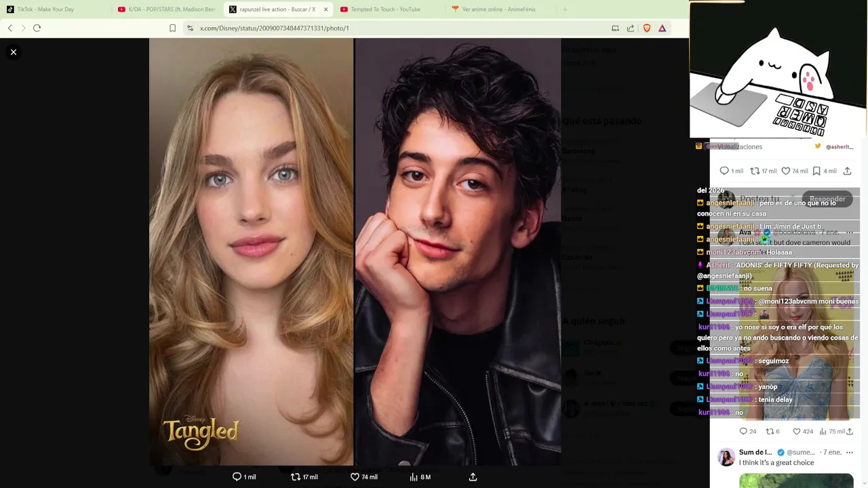
Task: Repost below the photo (17 mil)
Action: click(304, 477)
